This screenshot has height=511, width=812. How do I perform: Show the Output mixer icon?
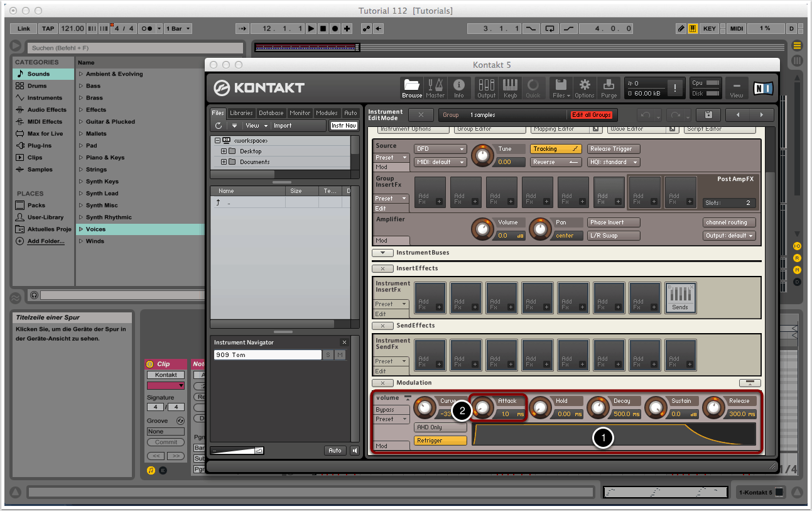[486, 87]
